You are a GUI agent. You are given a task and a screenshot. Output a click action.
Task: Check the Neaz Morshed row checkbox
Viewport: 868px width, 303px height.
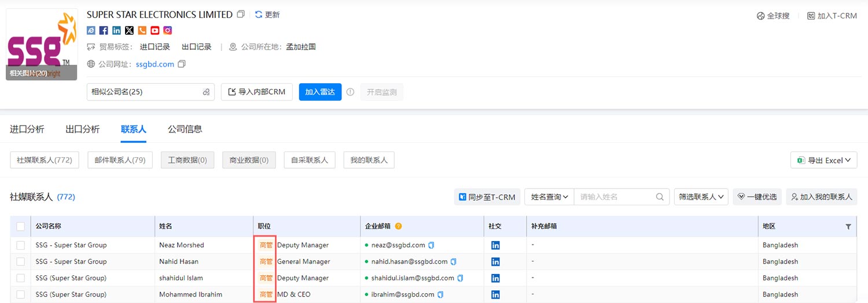(21, 245)
